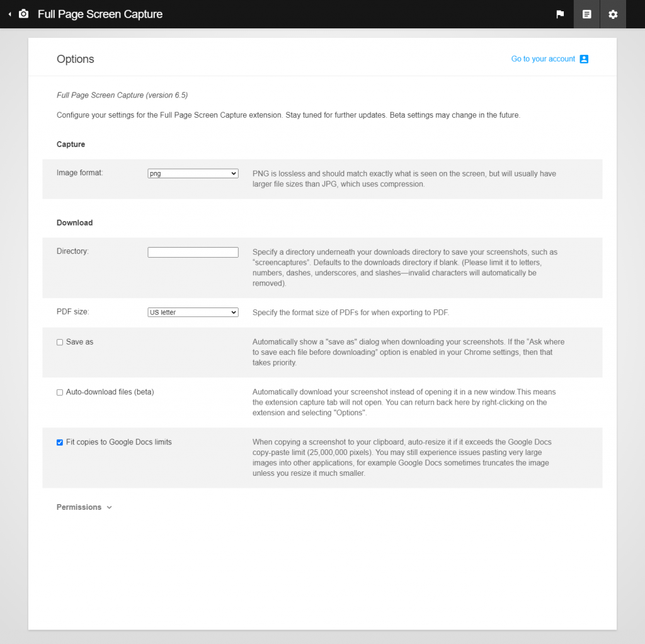Click the Full Page Screen Capture title
Viewport: 645px width, 644px height.
point(100,14)
